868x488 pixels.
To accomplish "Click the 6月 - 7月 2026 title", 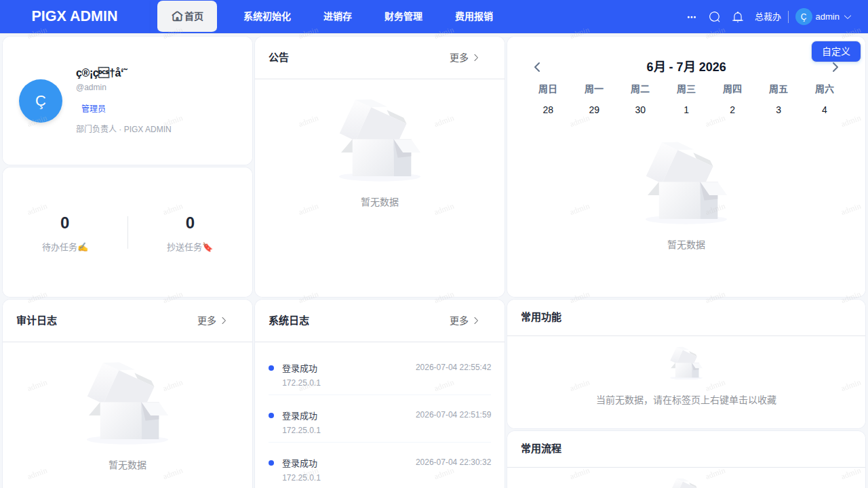I will [686, 67].
